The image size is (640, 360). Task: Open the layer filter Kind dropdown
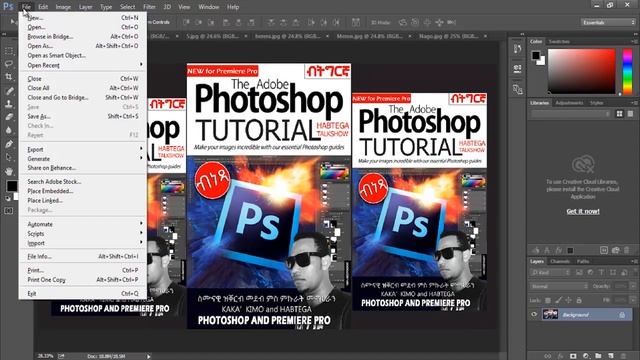pyautogui.click(x=550, y=272)
